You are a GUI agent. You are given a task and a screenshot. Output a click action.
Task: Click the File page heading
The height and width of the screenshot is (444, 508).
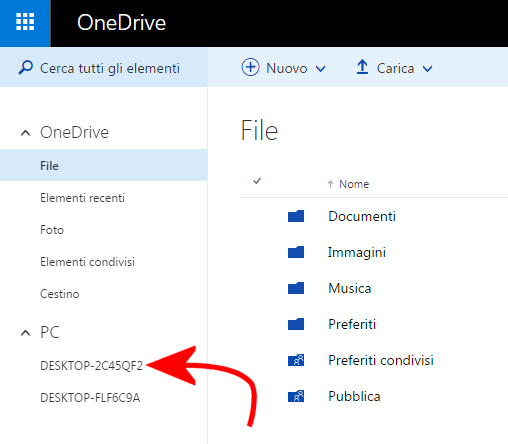(259, 130)
